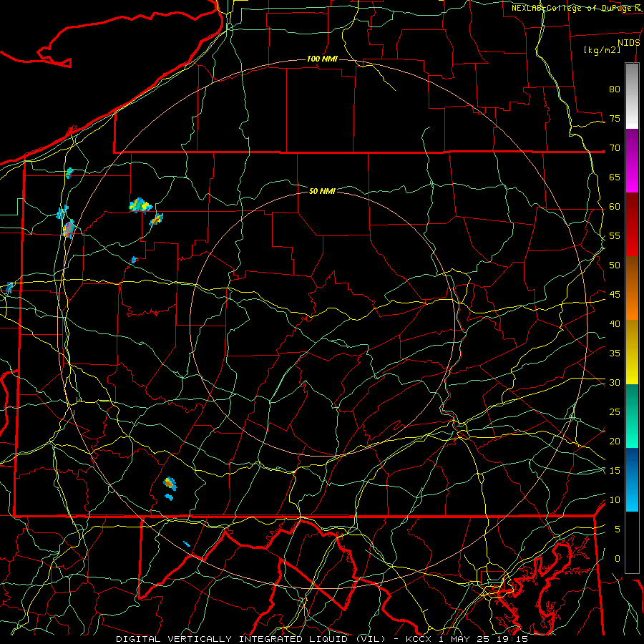Pick the green-teal segment of the color bar

(632, 416)
